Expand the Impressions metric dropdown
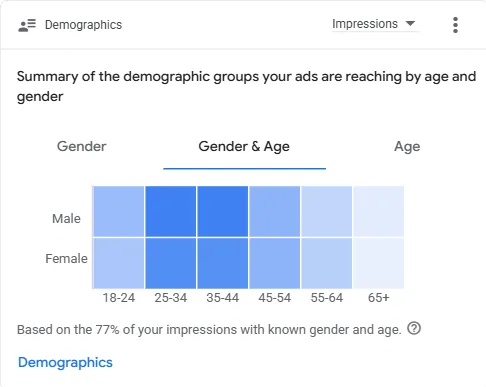 [x=375, y=24]
